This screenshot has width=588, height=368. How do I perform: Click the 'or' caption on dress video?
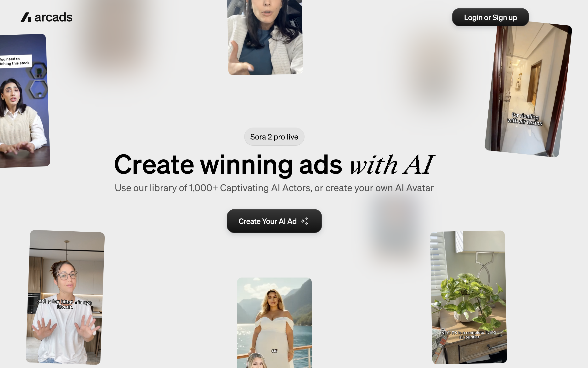pyautogui.click(x=274, y=351)
